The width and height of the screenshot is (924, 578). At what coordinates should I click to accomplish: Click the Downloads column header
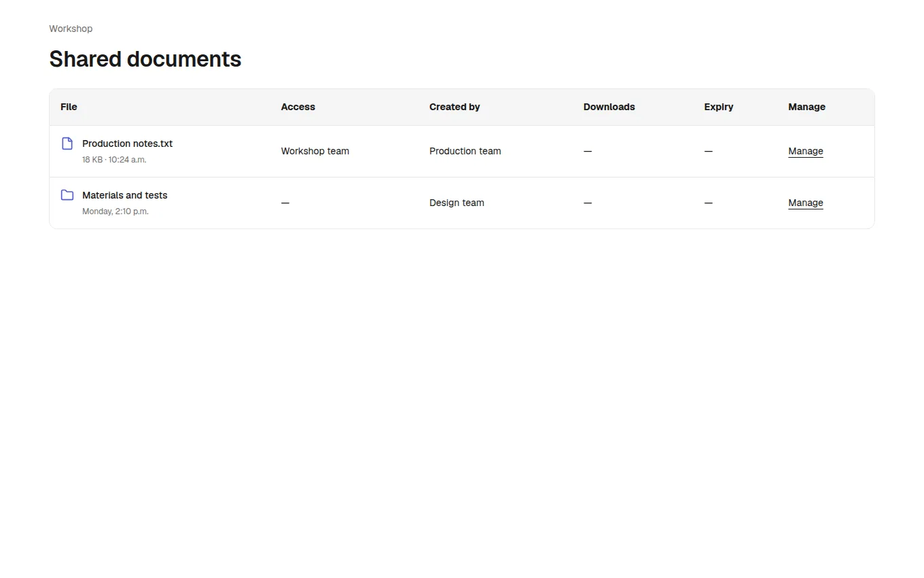tap(609, 107)
